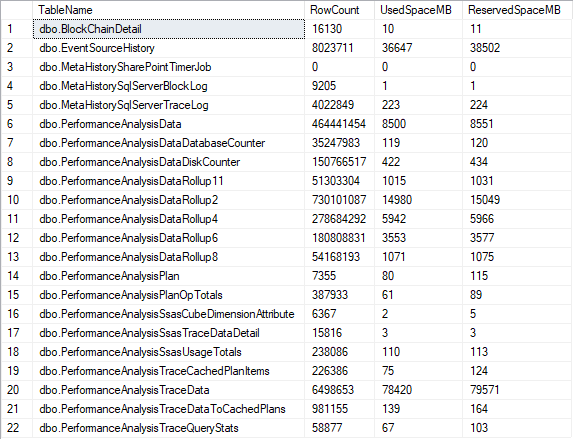
Task: Click UsedSpaceMB value 5942
Action: [x=418, y=219]
